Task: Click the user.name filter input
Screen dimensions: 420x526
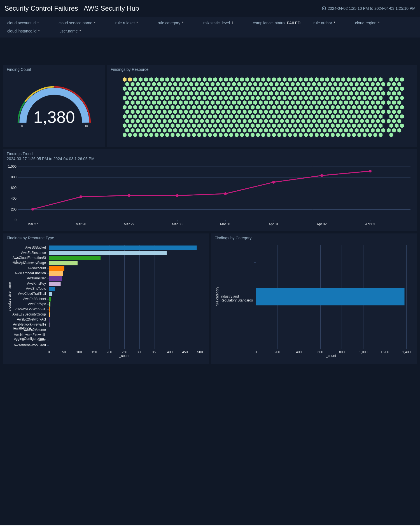Action: click(86, 31)
